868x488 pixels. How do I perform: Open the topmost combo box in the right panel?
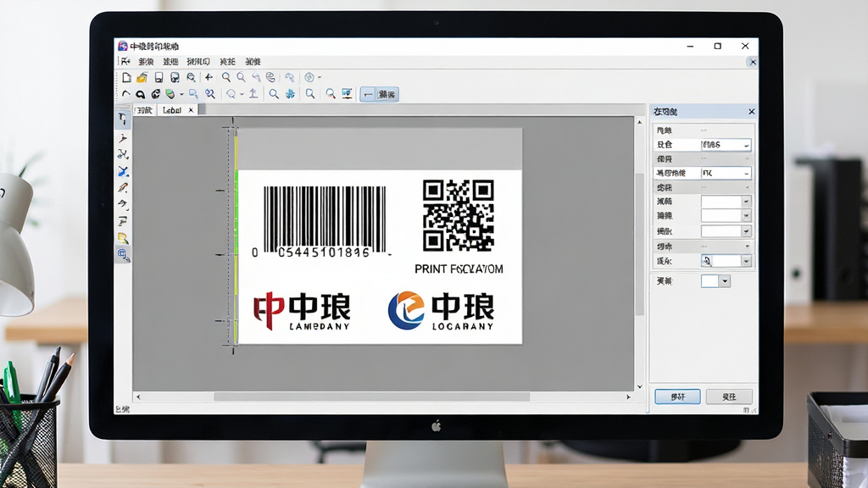726,145
